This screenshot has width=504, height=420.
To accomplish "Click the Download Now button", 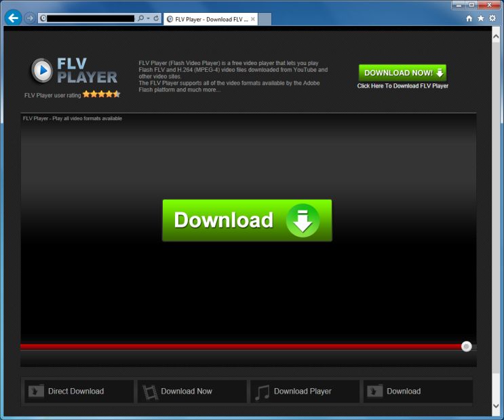I will tap(192, 392).
